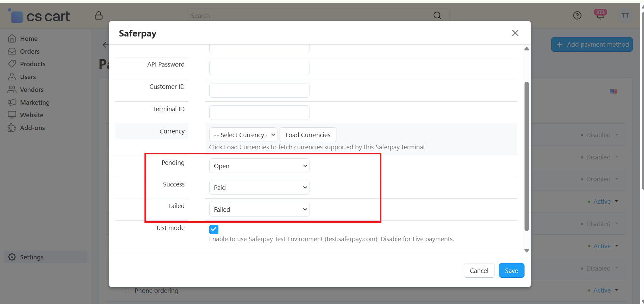Uncheck the Test mode checkbox

[x=214, y=229]
